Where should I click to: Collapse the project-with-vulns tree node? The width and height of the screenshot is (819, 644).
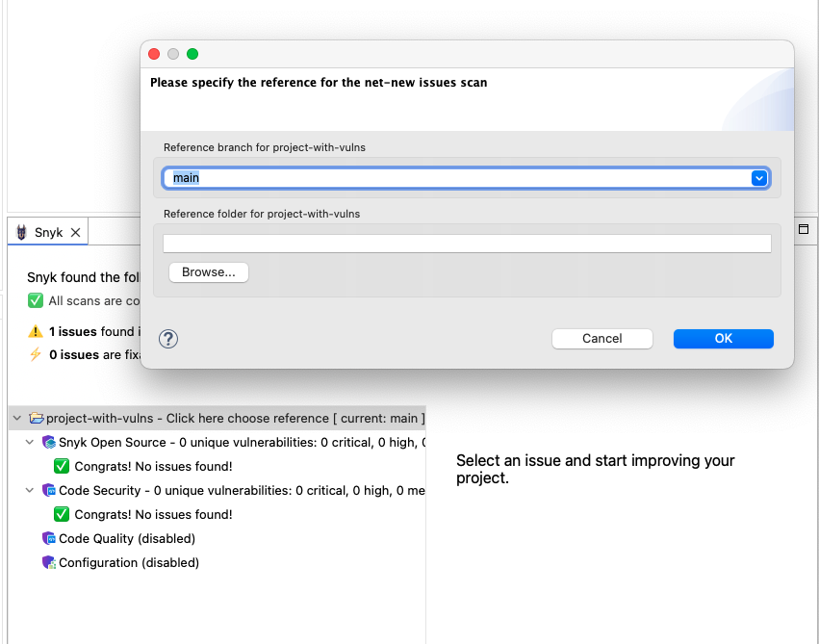click(x=17, y=419)
